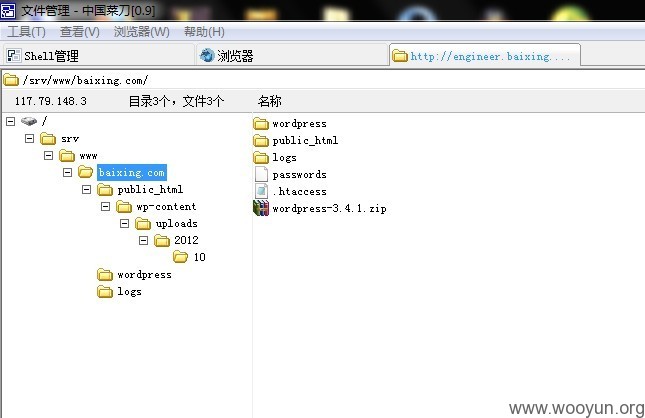This screenshot has height=418, width=645.
Task: Select the 2012 tree folder
Action: tap(186, 240)
